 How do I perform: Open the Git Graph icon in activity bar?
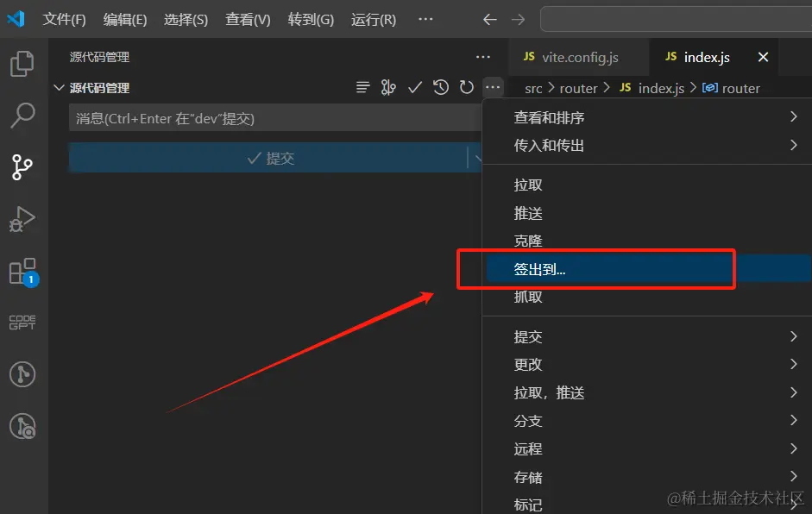coord(22,373)
